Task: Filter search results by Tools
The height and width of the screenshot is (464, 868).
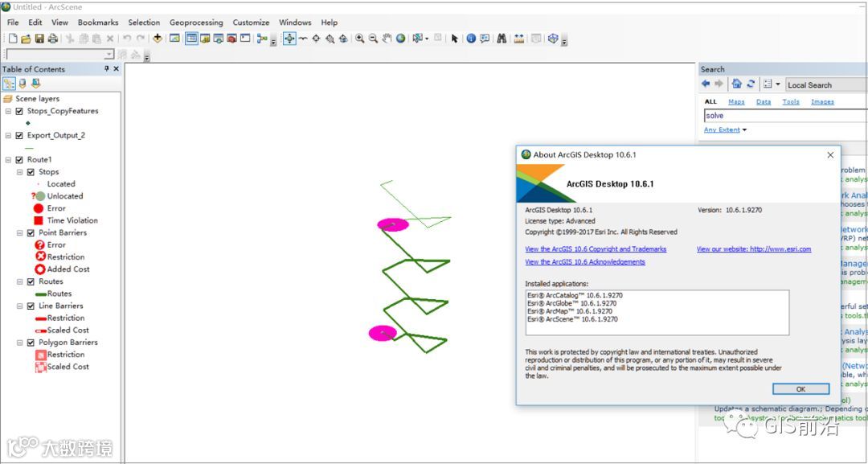Action: click(x=791, y=102)
